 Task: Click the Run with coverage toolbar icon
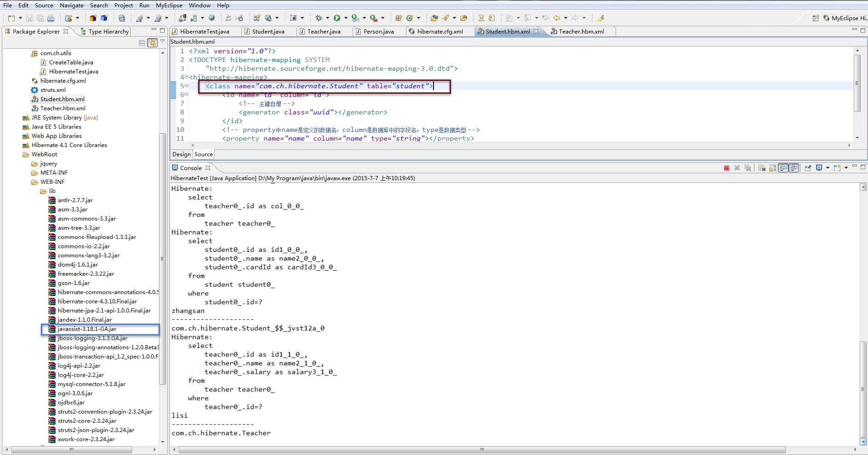(x=355, y=18)
